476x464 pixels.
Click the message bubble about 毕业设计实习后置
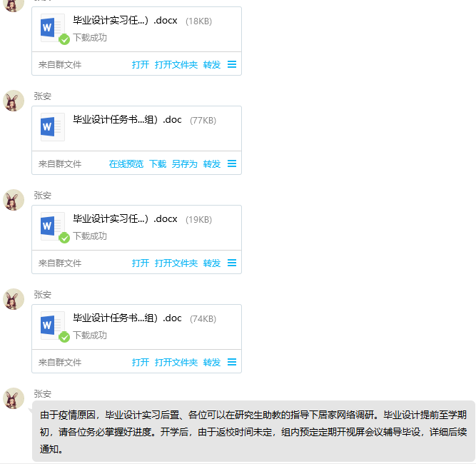pyautogui.click(x=253, y=431)
